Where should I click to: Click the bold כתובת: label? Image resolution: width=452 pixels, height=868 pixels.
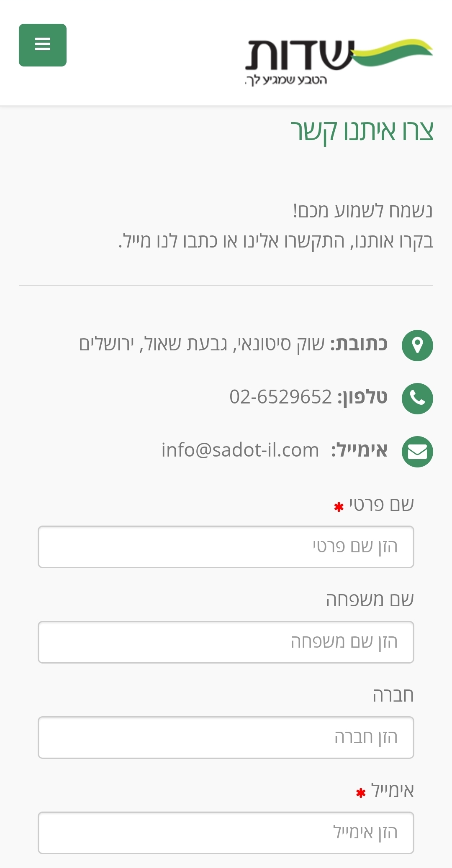tap(359, 344)
